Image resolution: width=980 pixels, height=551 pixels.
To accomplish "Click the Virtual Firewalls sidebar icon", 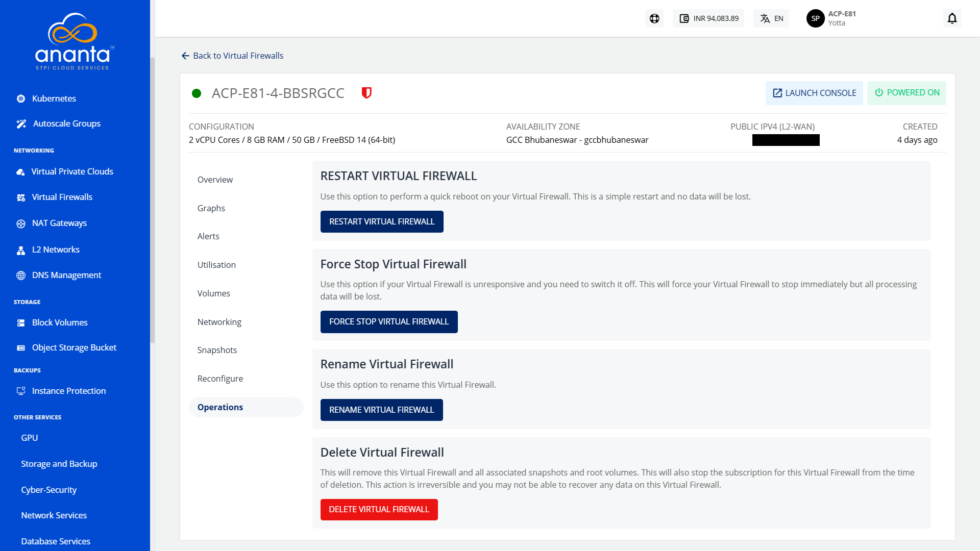I will 21,197.
